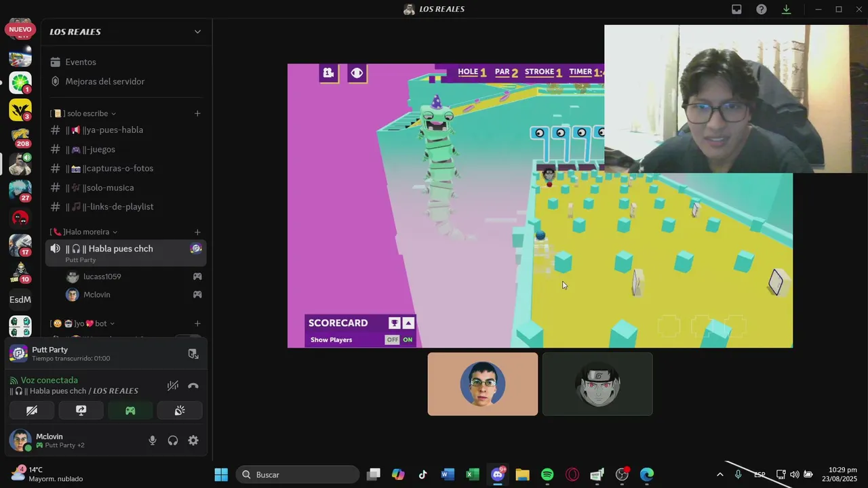This screenshot has height=488, width=868.
Task: Open the server icon with 208 badge
Action: 20,137
